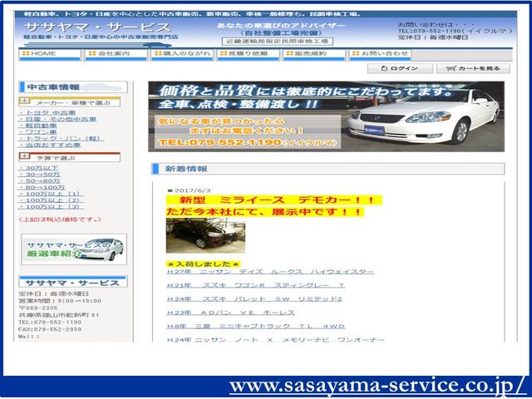The width and height of the screenshot is (532, 399).
Task: Choose the 50～80万 budget link
Action: coord(36,180)
